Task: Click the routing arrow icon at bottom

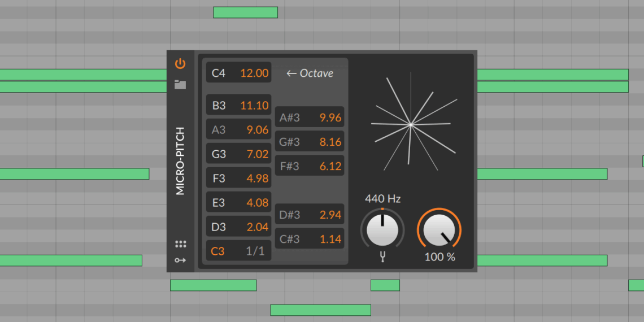Action: (x=180, y=260)
